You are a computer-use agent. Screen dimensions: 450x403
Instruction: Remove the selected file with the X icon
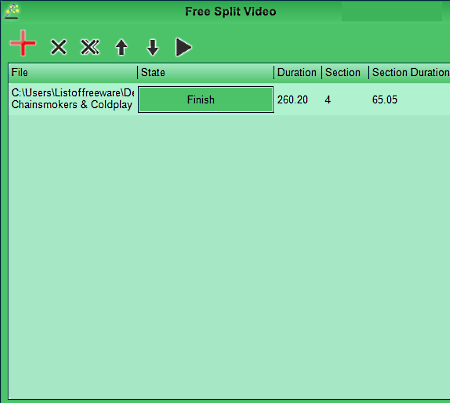59,47
